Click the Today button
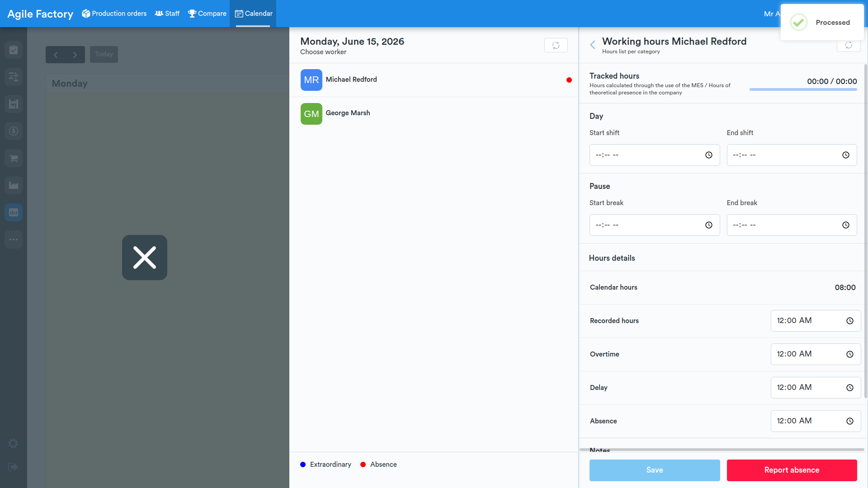868x488 pixels. tap(104, 54)
